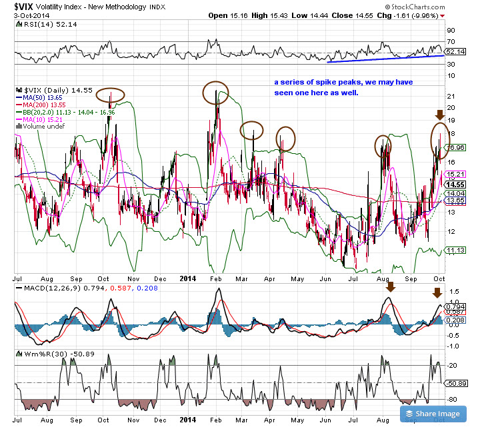Click the brown circle around the October 2013 peak
The width and height of the screenshot is (504, 429).
[110, 95]
